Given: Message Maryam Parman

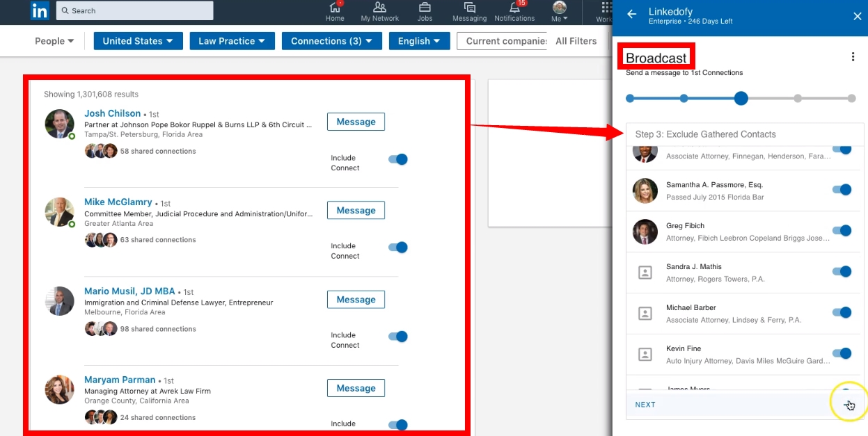Looking at the screenshot, I should (x=356, y=388).
